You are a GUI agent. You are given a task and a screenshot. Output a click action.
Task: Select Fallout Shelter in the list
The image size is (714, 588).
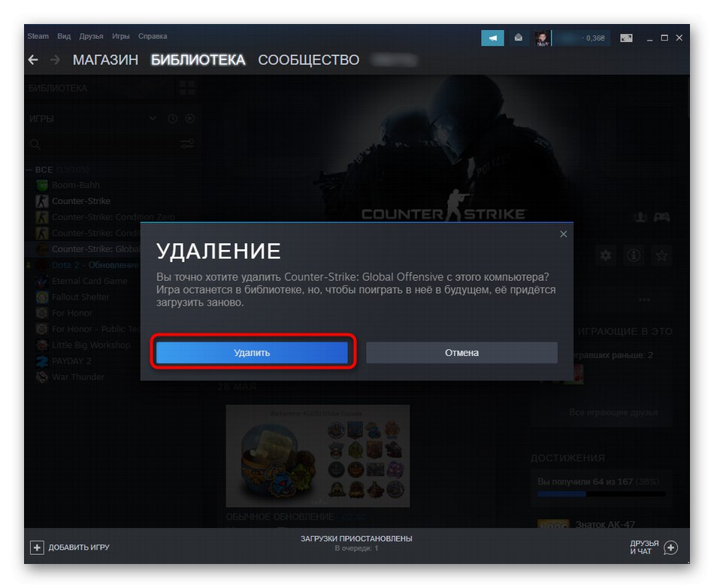[x=80, y=297]
